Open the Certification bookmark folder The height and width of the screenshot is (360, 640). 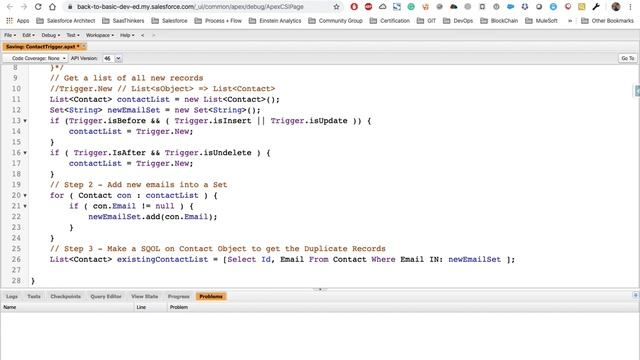coord(390,21)
